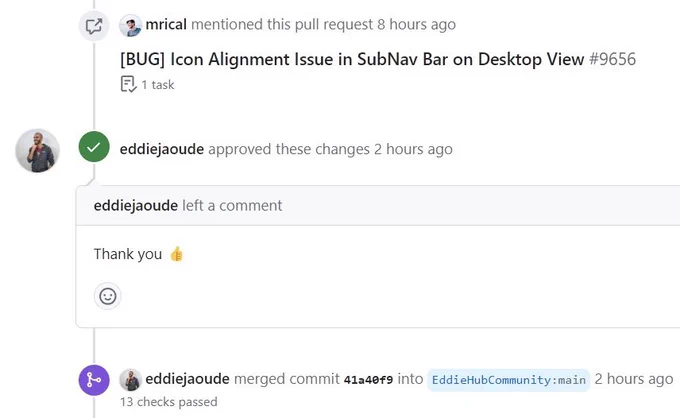View the 13 checks passed details
Viewport: 680px width, 418px height.
click(169, 402)
